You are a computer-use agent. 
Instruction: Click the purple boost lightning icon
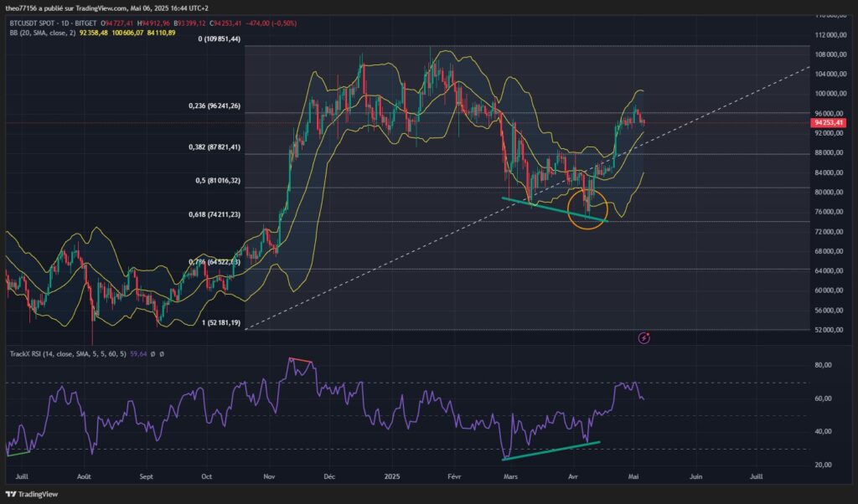click(643, 338)
